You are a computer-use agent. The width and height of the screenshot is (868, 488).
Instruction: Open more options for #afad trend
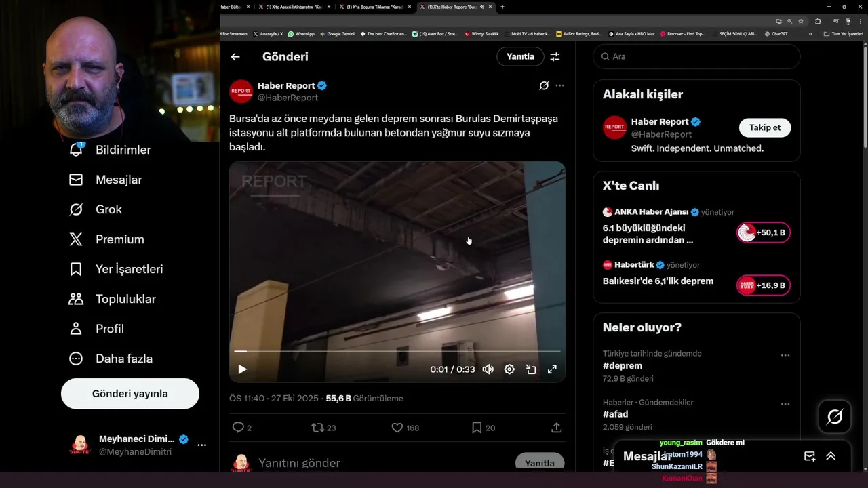click(x=785, y=404)
